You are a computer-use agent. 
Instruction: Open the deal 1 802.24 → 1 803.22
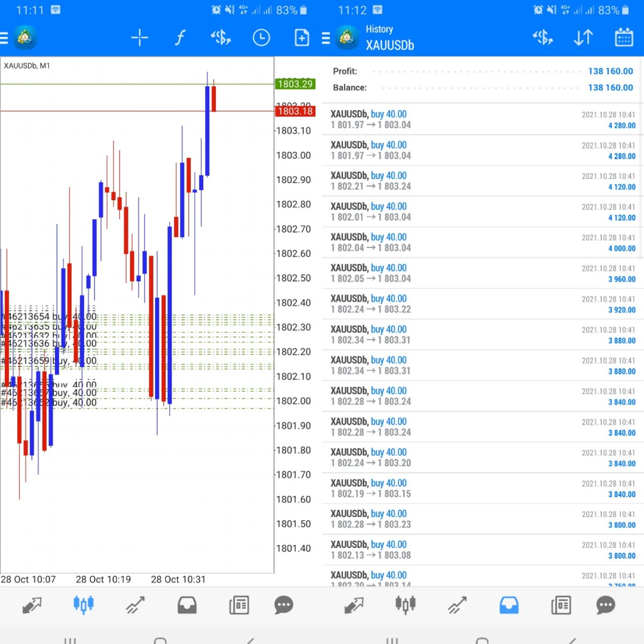tap(483, 304)
